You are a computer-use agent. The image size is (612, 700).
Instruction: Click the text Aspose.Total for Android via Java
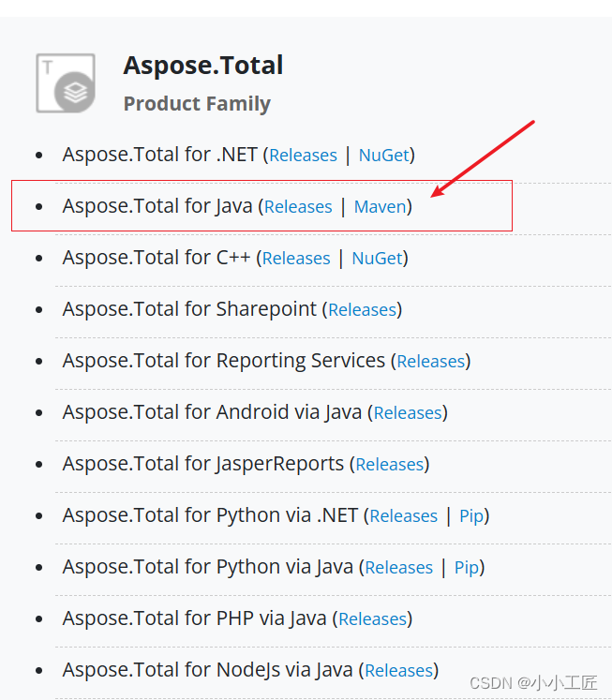pyautogui.click(x=212, y=412)
